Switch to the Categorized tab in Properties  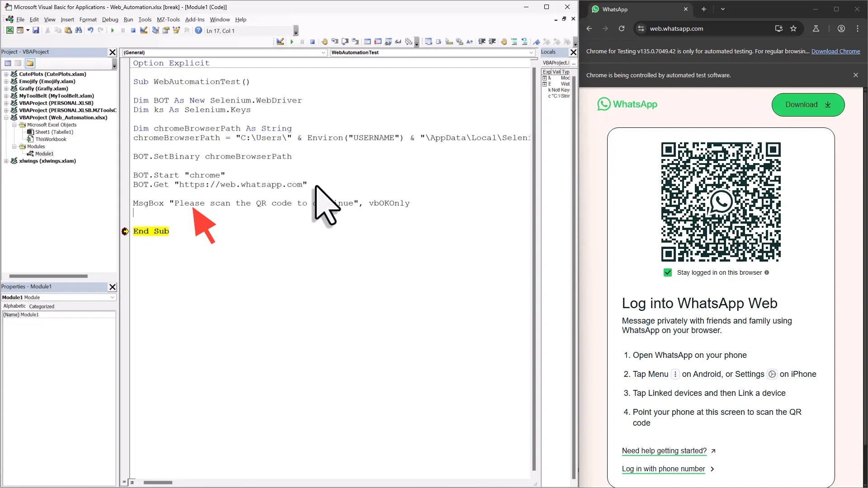pyautogui.click(x=42, y=306)
